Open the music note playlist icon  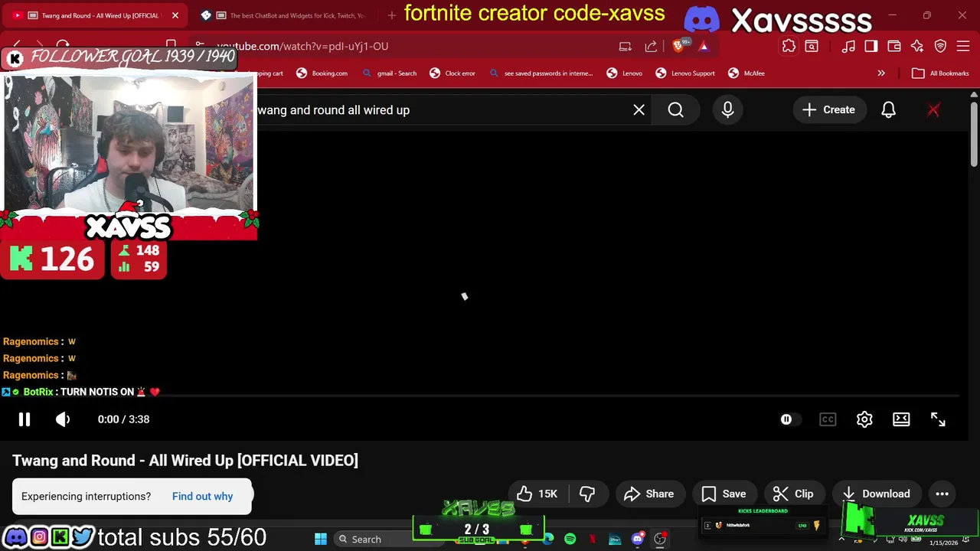click(x=848, y=46)
